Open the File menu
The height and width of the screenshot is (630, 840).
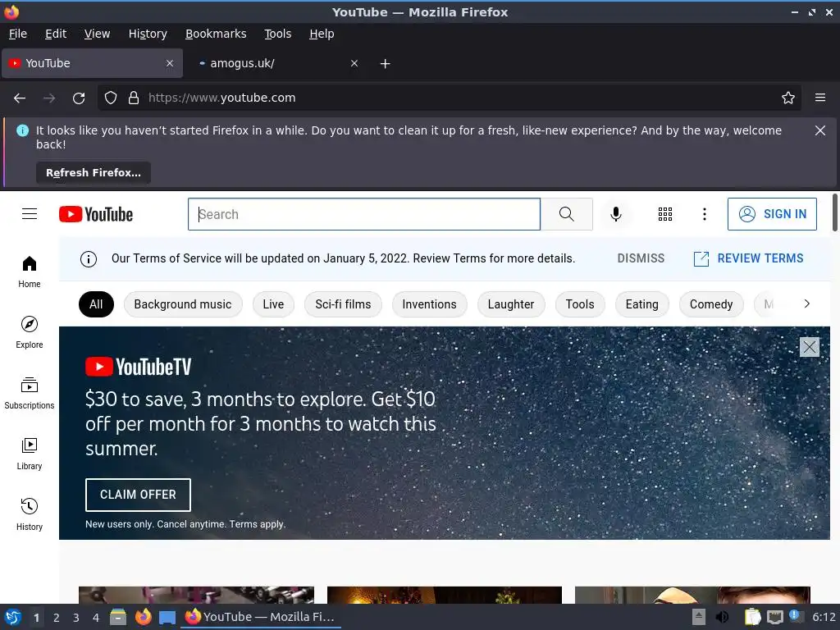[18, 34]
